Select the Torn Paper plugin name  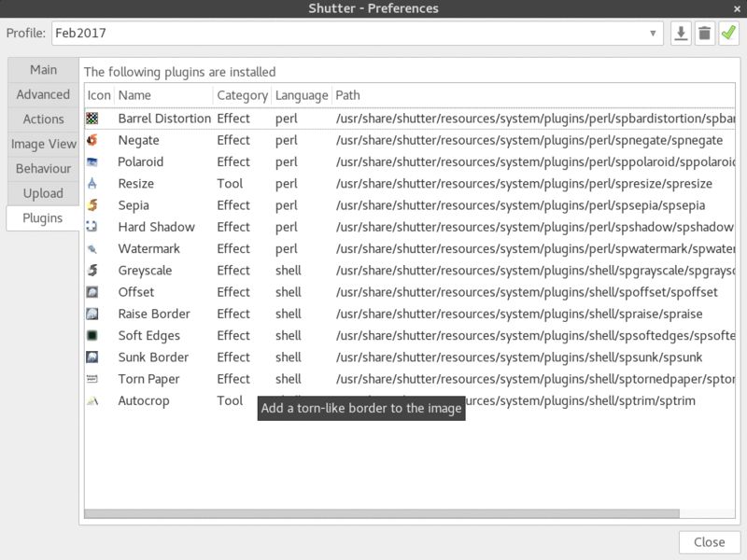148,380
